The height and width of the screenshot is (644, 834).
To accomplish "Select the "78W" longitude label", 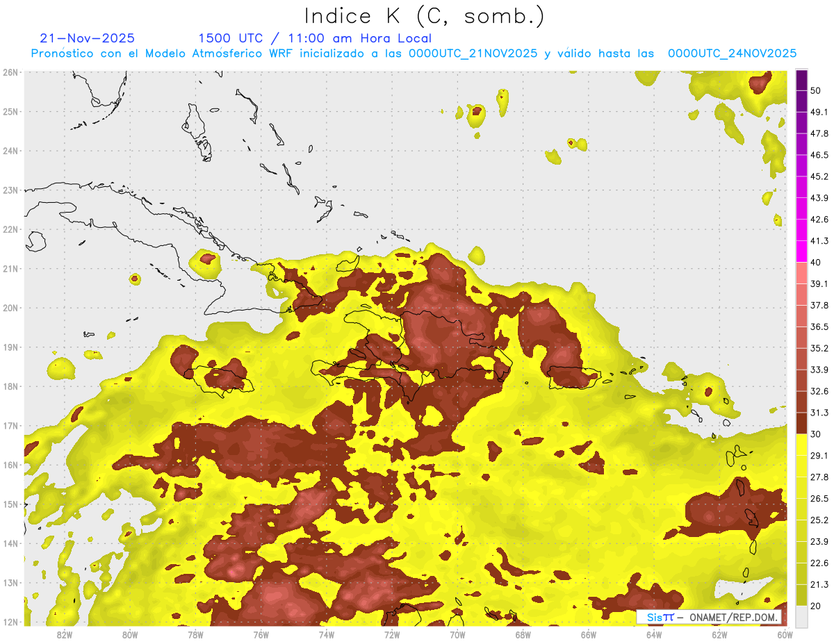I will click(x=195, y=634).
